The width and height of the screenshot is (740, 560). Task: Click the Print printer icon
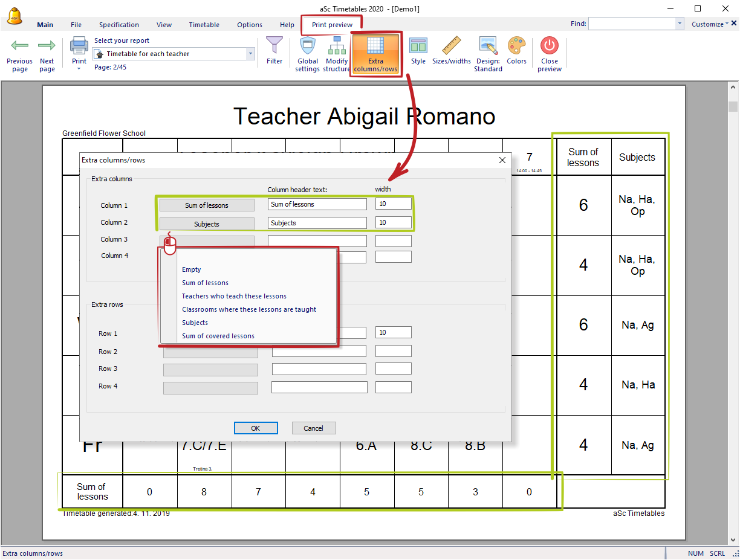(x=79, y=46)
